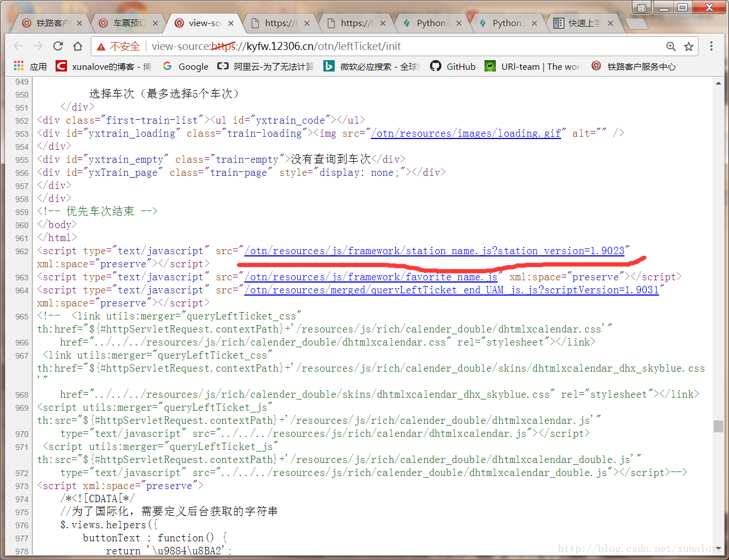The height and width of the screenshot is (560, 729).
Task: Open the queryLeftTicket_end_UAM_js.js link
Action: (x=451, y=290)
